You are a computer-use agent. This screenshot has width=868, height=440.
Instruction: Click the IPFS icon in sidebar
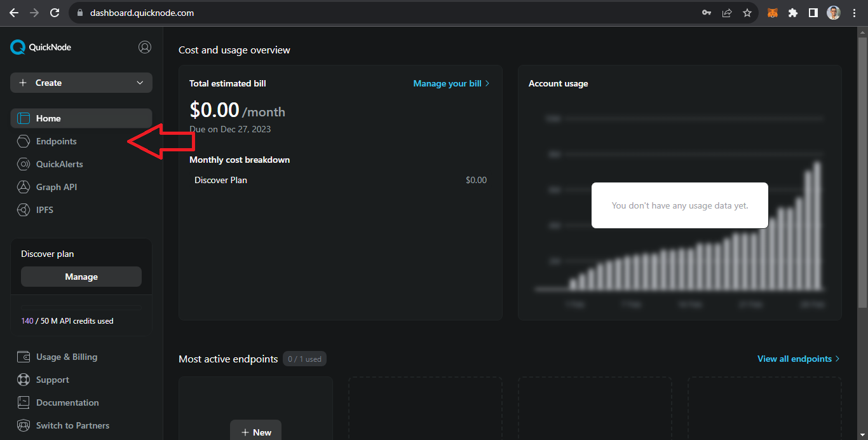click(x=24, y=210)
